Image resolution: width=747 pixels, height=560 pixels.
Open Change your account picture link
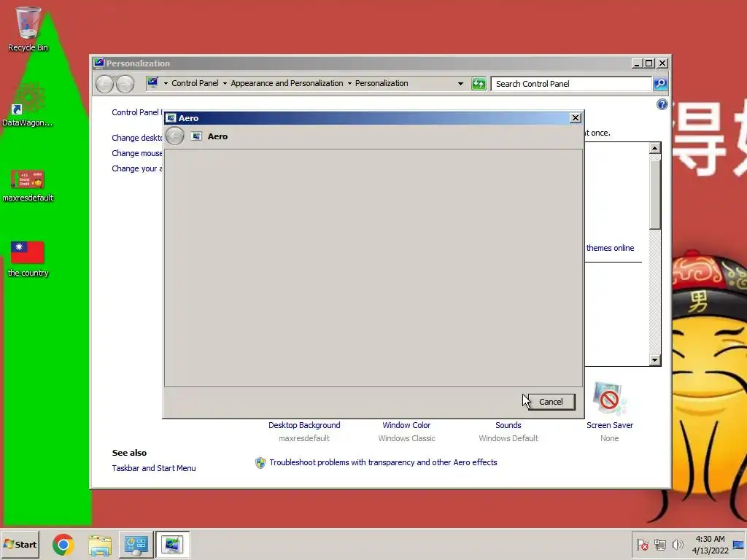coord(137,168)
